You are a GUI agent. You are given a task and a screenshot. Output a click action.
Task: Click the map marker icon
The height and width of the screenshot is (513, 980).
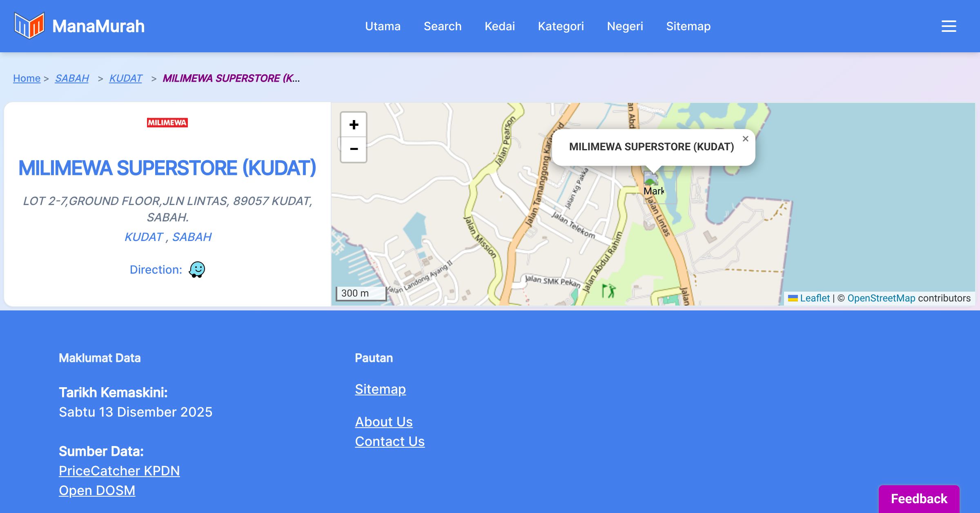[x=650, y=179]
